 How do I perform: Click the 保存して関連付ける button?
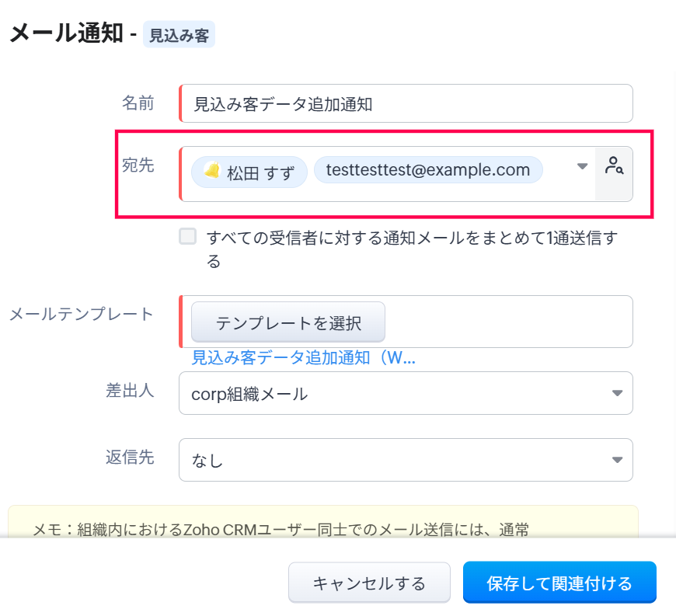(559, 583)
